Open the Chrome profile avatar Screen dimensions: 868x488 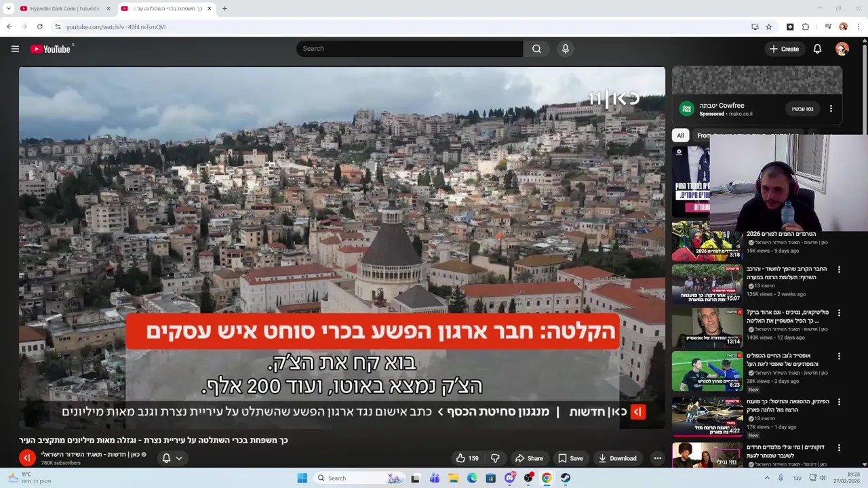[843, 27]
